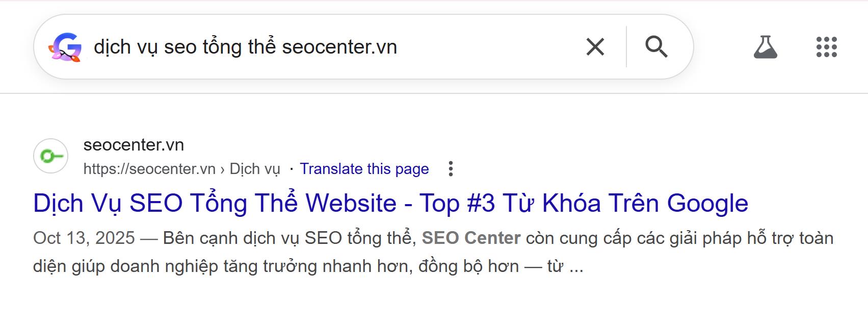Screen dimensions: 868x323
Task: Clear the search query with the X icon
Action: point(595,46)
